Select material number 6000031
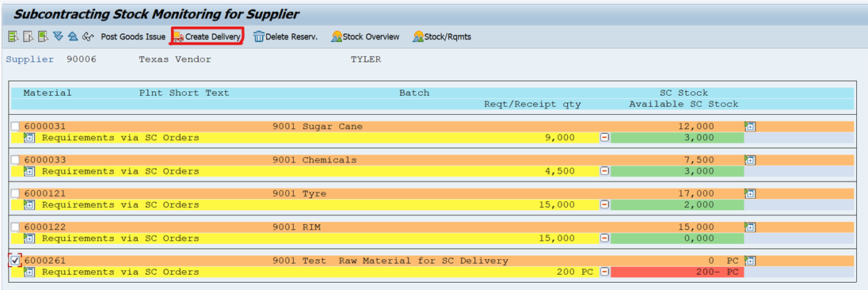 coord(45,126)
